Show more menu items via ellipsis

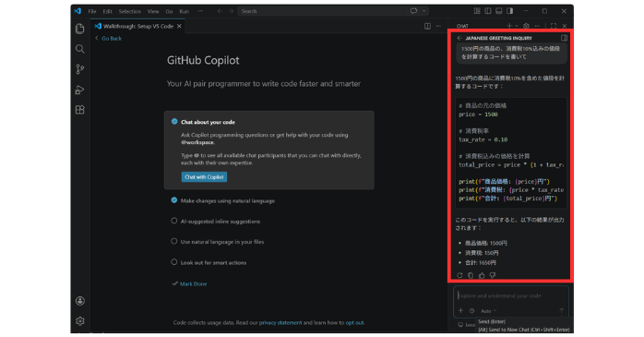pos(200,11)
